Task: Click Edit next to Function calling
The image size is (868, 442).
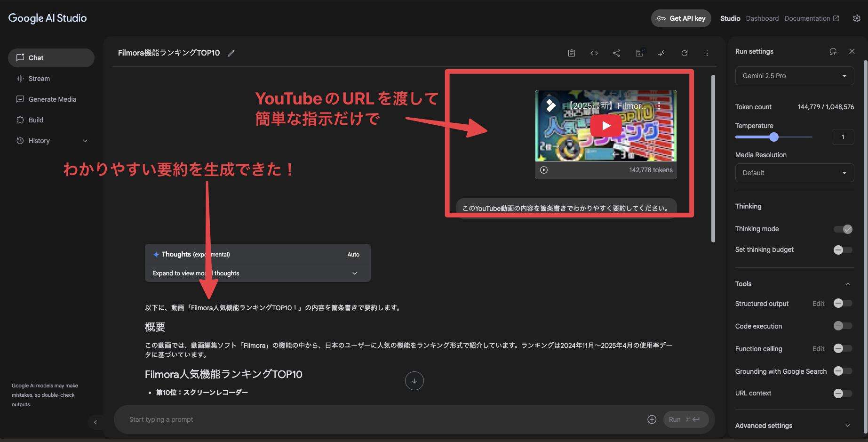Action: pos(819,349)
